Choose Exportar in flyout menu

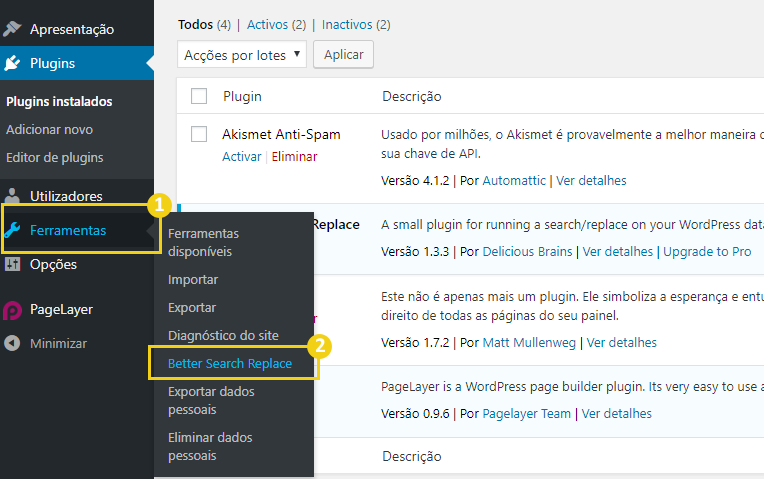pyautogui.click(x=192, y=308)
